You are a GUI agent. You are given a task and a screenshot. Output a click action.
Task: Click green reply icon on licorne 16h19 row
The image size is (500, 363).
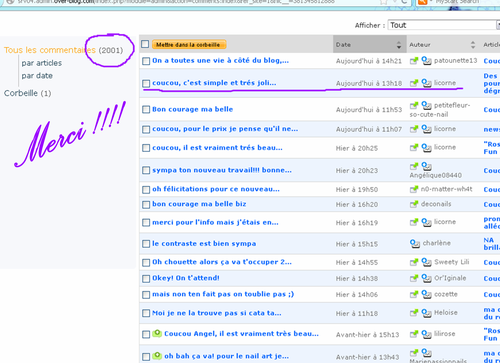pos(414,222)
